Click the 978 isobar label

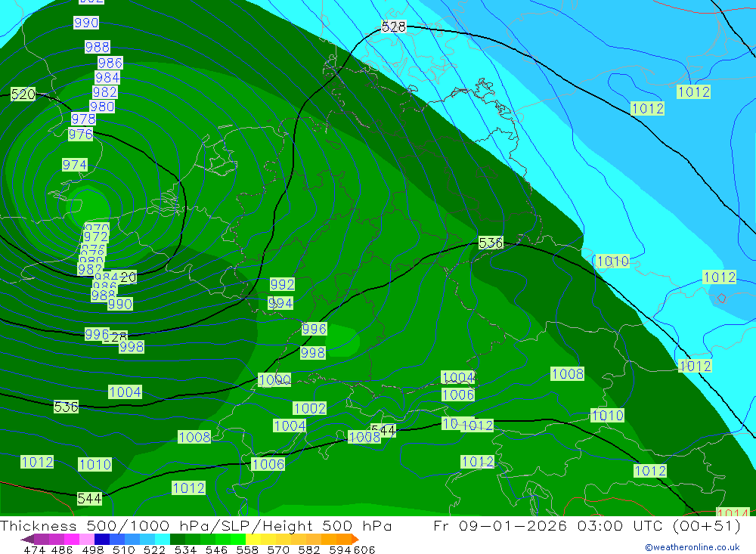pos(83,119)
